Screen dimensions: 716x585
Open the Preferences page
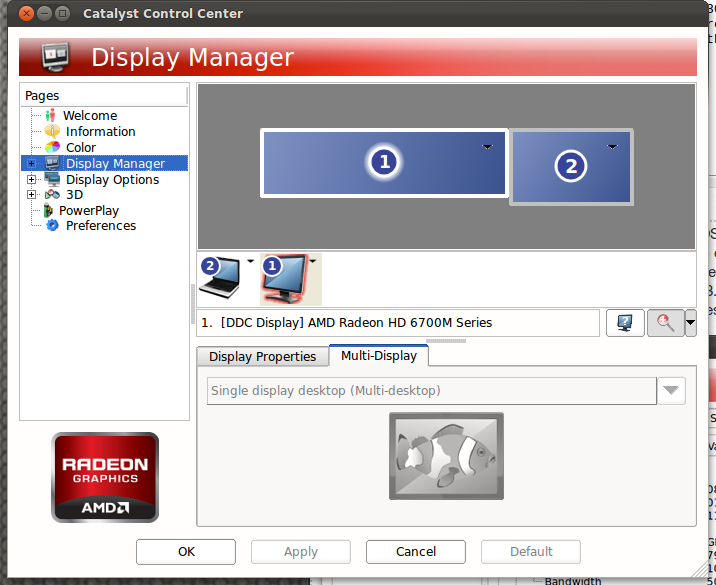pos(101,226)
